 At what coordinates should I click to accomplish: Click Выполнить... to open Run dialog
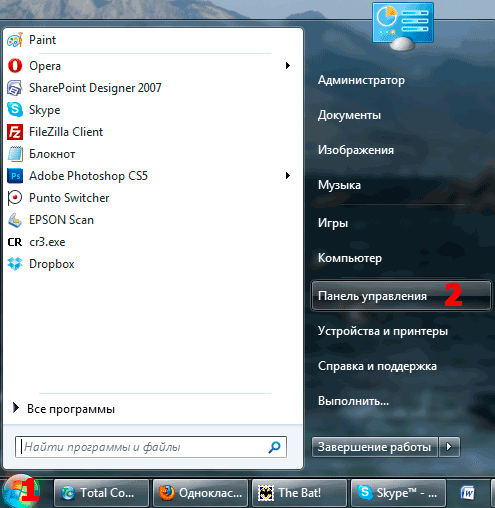(x=353, y=401)
